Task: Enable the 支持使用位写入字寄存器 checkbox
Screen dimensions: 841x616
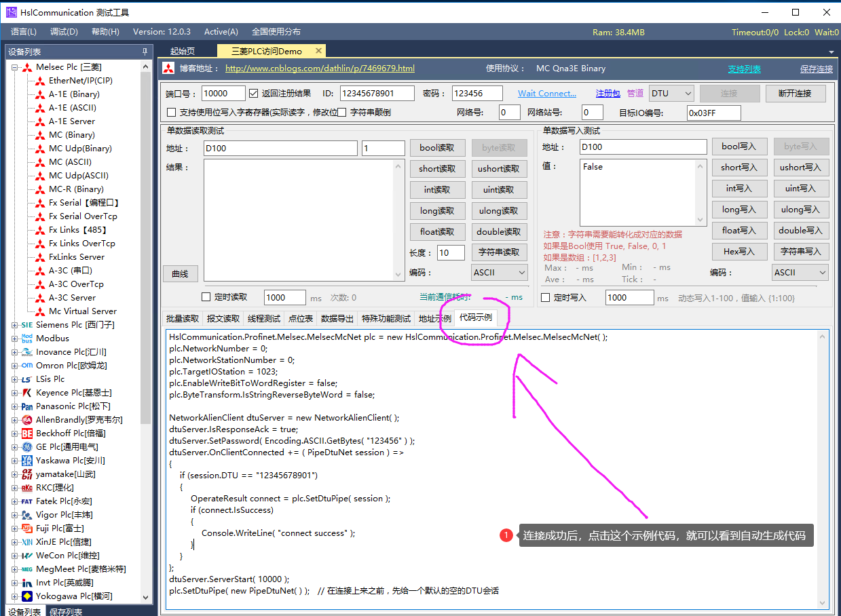Action: click(172, 112)
